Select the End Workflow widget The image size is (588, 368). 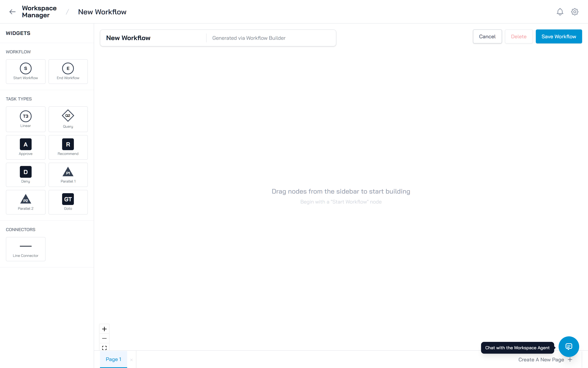68,72
